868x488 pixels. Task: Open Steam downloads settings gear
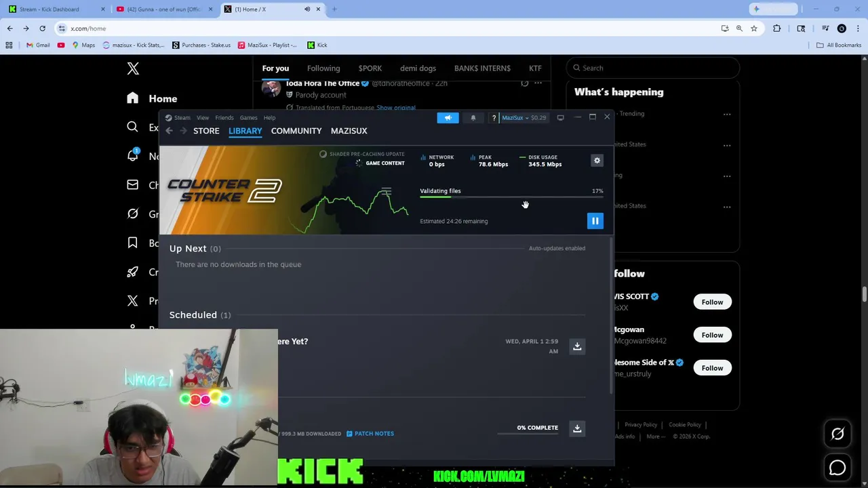[x=597, y=161]
